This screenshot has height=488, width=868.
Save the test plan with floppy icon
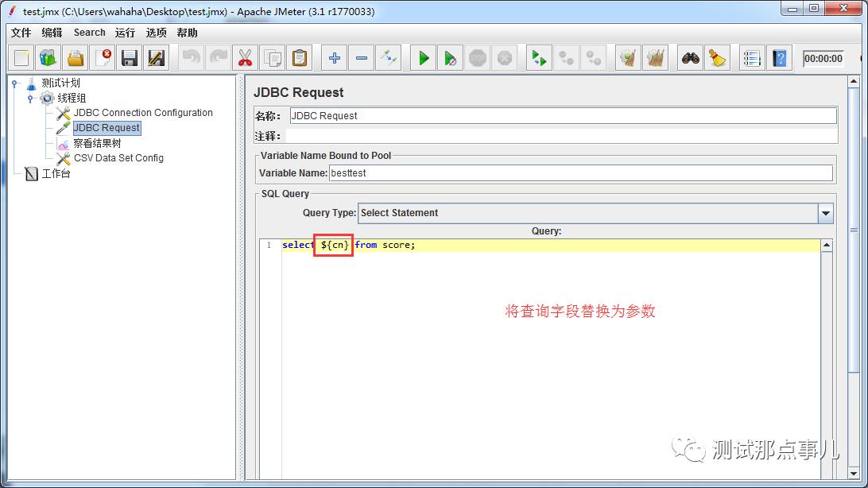pyautogui.click(x=130, y=58)
